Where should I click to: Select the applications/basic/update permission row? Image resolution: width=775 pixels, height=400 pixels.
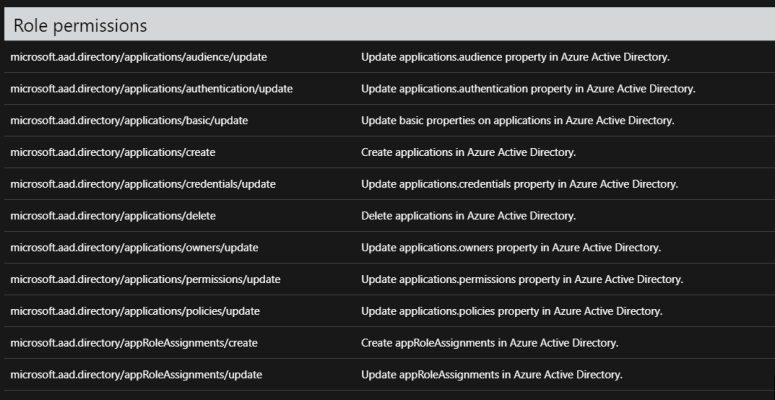(129, 121)
